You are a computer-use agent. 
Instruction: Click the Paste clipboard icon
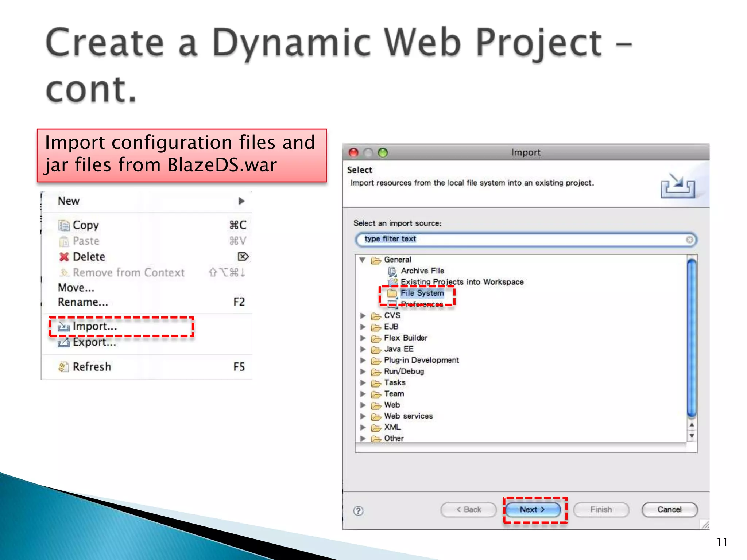64,241
